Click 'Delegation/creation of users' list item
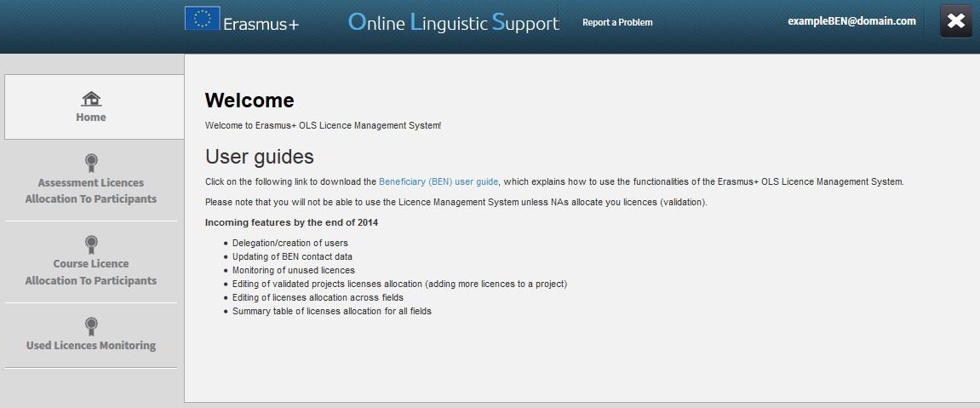The height and width of the screenshot is (408, 980). (290, 243)
